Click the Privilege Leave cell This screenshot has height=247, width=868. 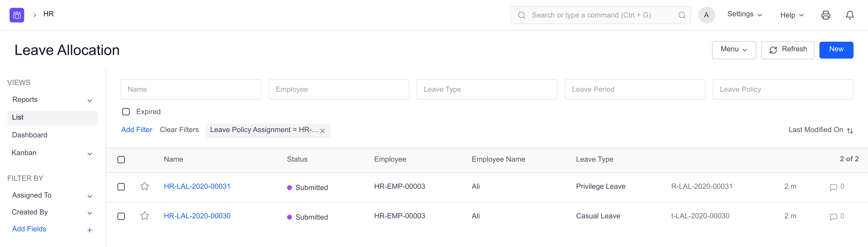pyautogui.click(x=601, y=186)
